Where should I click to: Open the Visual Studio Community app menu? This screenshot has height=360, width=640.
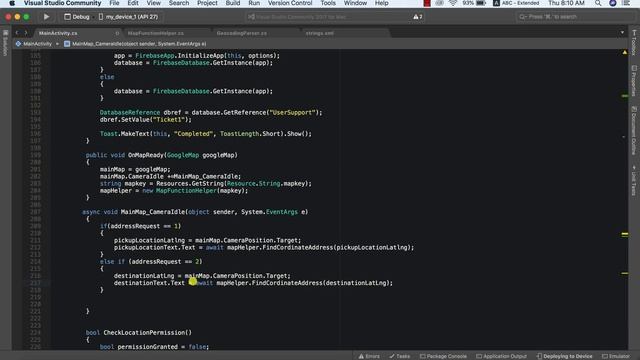click(x=62, y=3)
